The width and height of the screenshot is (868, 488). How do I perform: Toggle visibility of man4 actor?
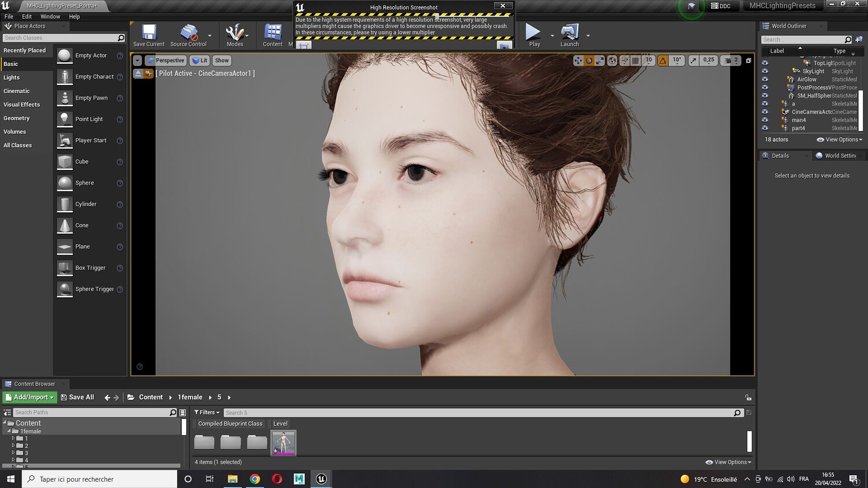coord(765,120)
